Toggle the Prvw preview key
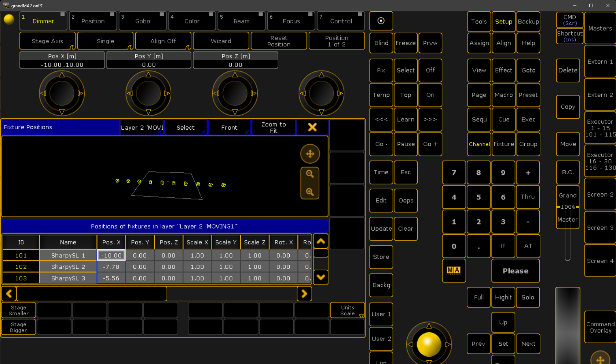Screen dimensions: 616x364 [430, 43]
